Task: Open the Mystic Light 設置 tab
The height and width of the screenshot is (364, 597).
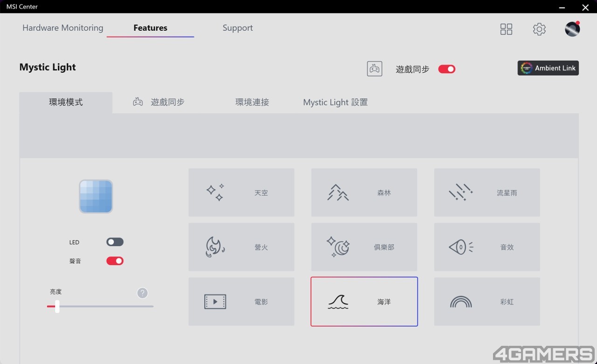Action: point(335,103)
